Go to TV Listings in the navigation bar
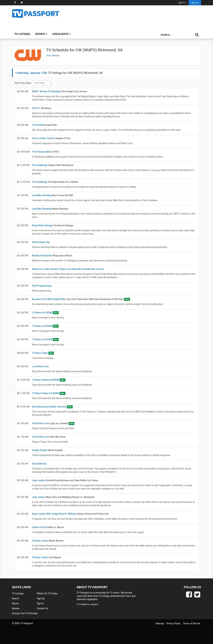The image size is (213, 644). (x=22, y=34)
